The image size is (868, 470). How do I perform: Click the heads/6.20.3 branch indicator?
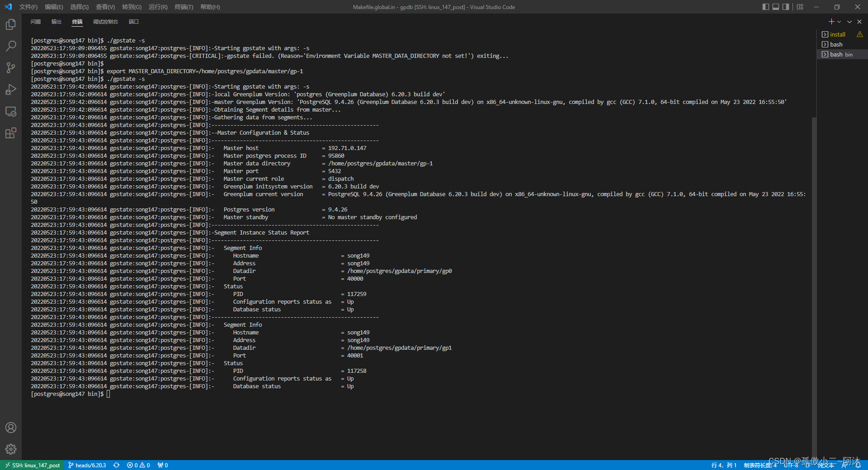point(87,465)
